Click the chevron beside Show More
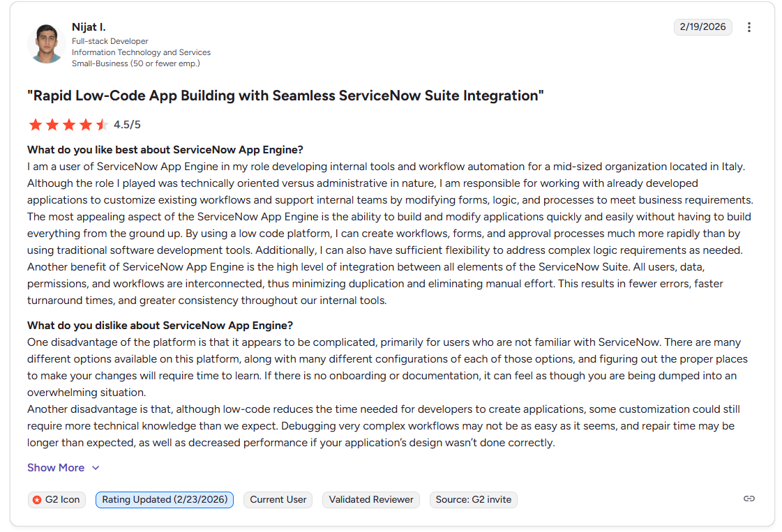782x532 pixels. click(x=96, y=468)
